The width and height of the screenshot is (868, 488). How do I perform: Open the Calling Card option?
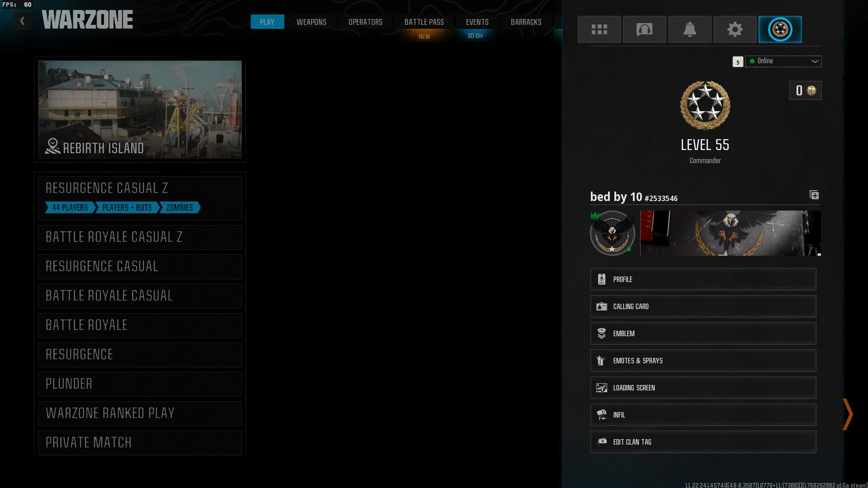coord(703,306)
